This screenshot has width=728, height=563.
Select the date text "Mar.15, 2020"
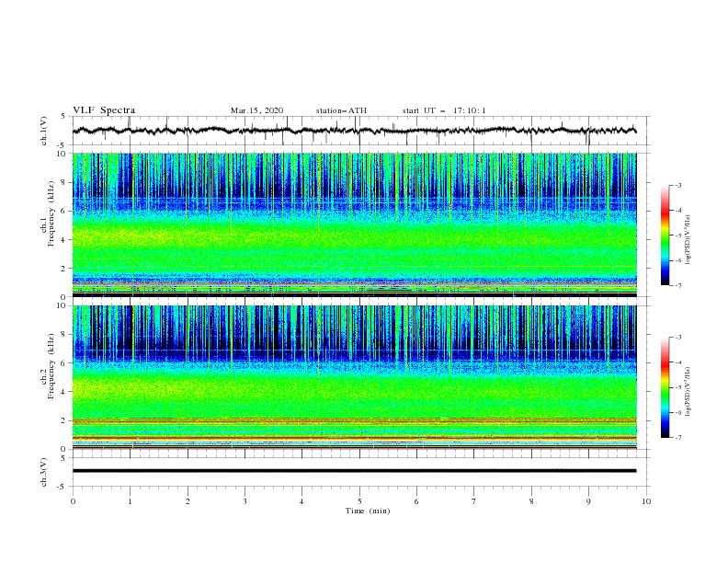(256, 110)
